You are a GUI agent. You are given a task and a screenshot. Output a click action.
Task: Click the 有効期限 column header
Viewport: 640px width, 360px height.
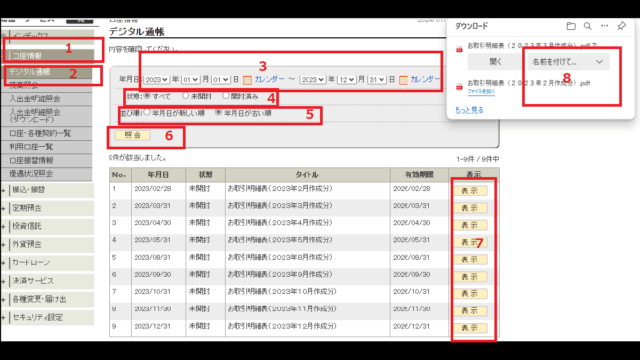pos(419,175)
